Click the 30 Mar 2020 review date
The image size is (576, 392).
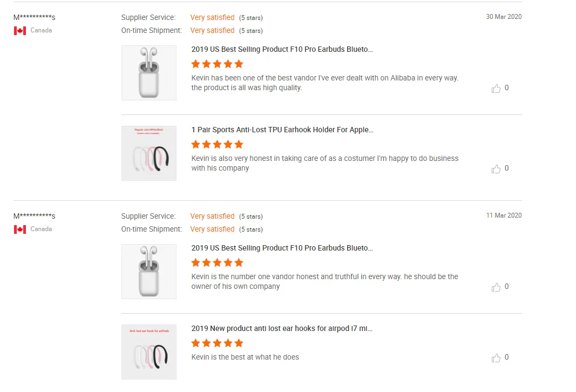(504, 17)
